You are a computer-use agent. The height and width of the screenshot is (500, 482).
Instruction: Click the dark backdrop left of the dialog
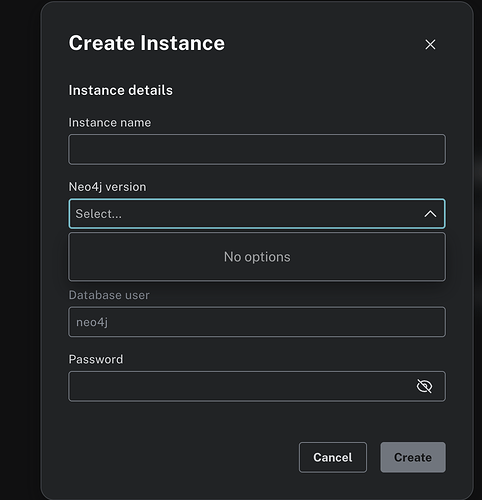pos(20,250)
